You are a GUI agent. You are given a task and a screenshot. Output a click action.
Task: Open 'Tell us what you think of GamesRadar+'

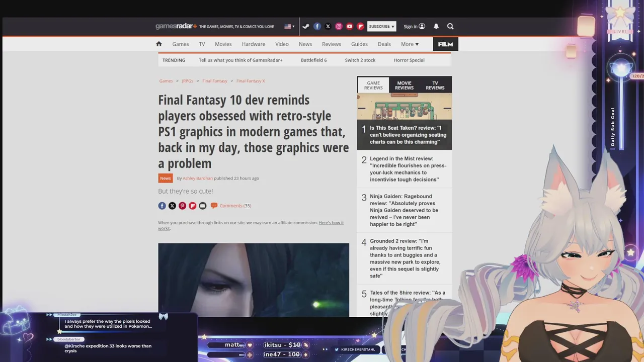click(240, 60)
